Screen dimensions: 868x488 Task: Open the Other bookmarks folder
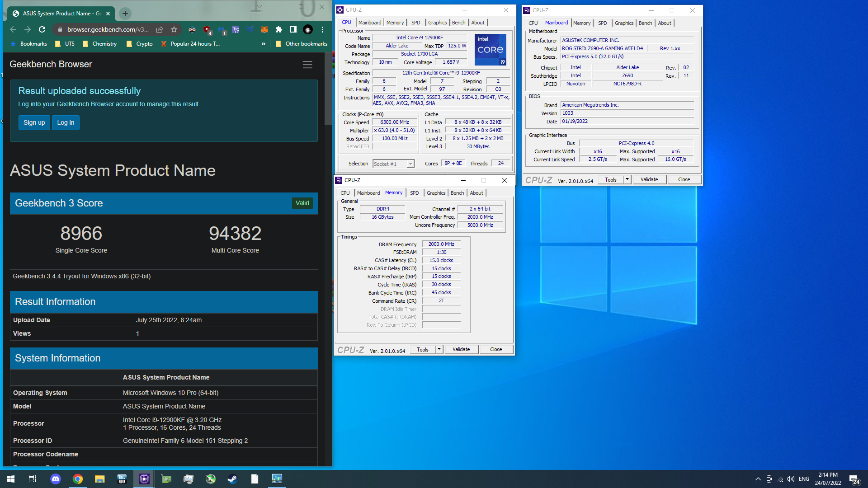click(302, 44)
